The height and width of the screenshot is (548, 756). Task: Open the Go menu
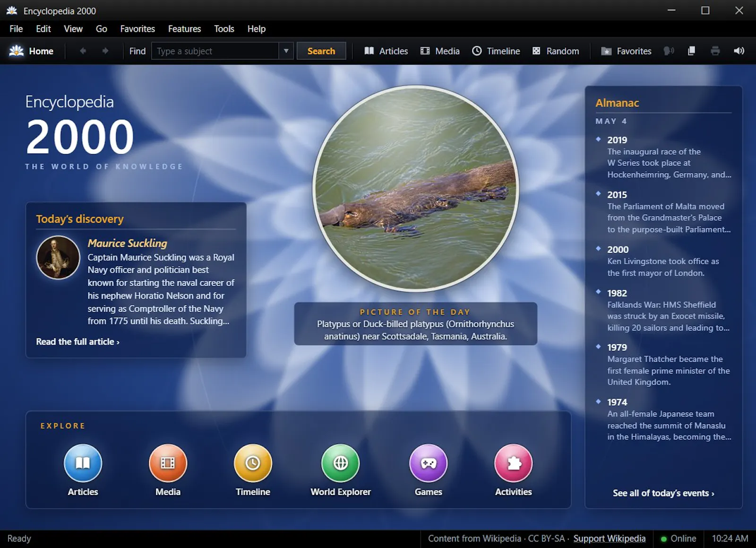(102, 29)
